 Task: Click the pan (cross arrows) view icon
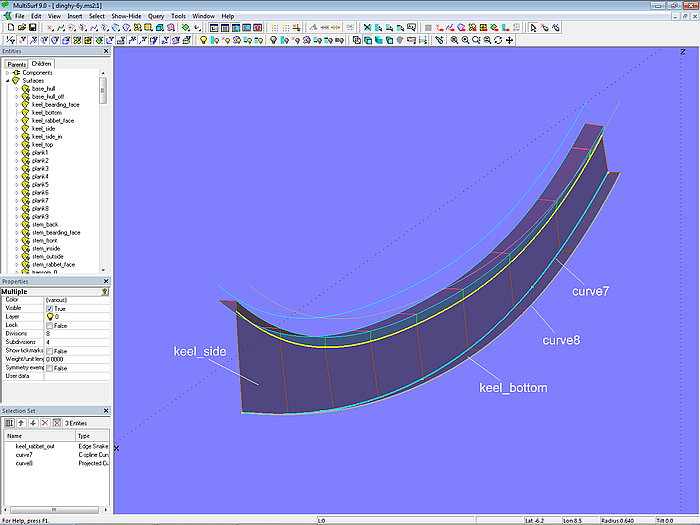pyautogui.click(x=510, y=40)
